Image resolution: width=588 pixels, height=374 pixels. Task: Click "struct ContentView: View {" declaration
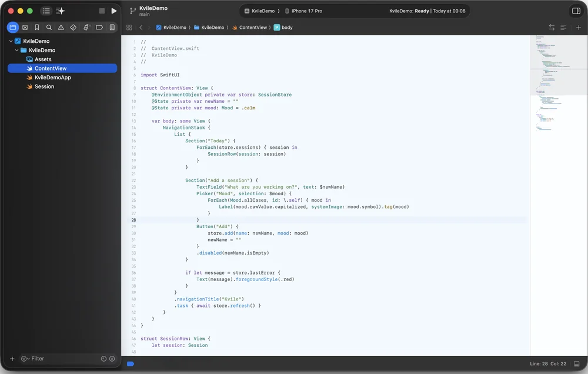tap(176, 88)
